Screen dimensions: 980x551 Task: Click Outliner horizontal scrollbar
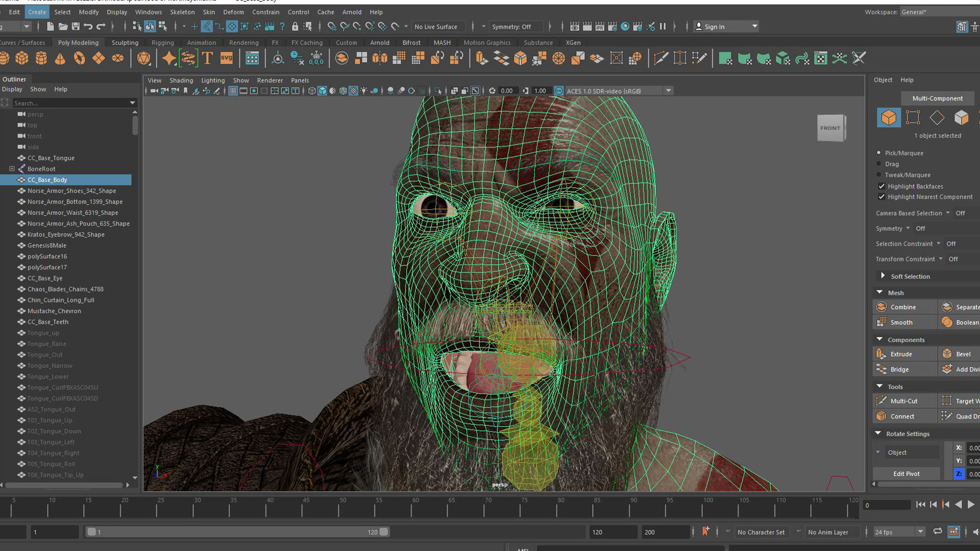[x=64, y=485]
